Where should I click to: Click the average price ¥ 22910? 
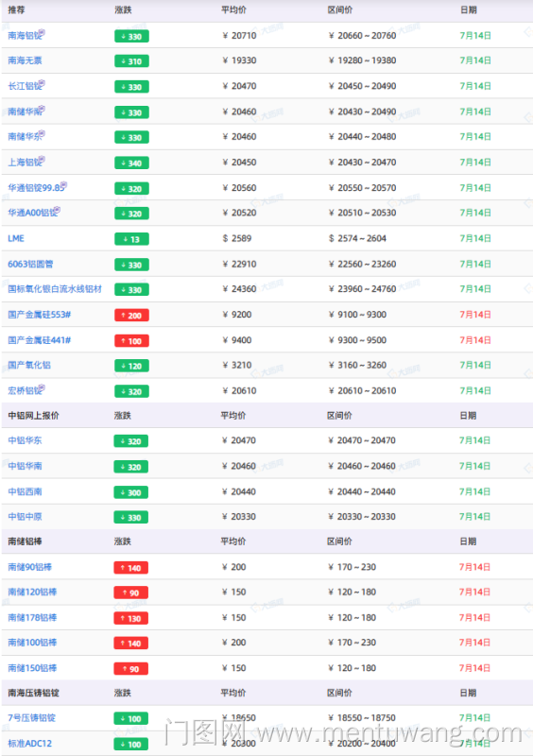click(239, 264)
